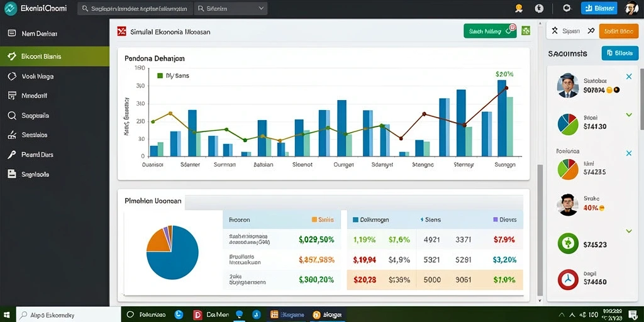This screenshot has width=644, height=322.
Task: Toggle the purple Dieves legend marker
Action: click(495, 219)
